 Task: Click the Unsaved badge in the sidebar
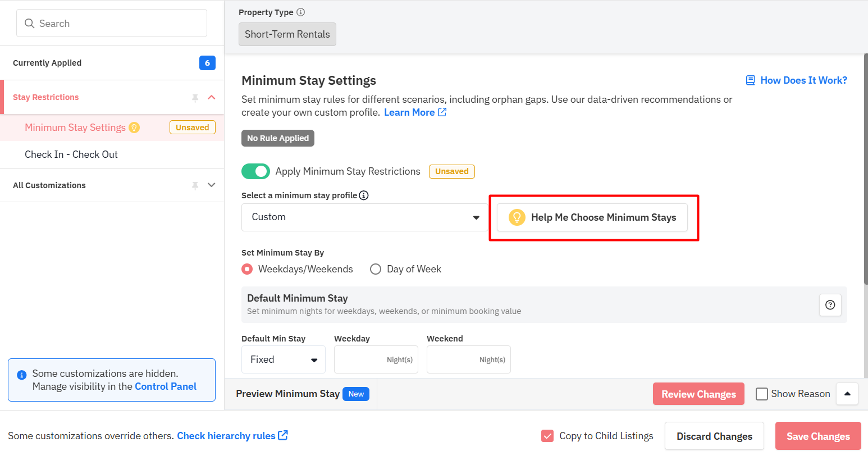pyautogui.click(x=193, y=127)
